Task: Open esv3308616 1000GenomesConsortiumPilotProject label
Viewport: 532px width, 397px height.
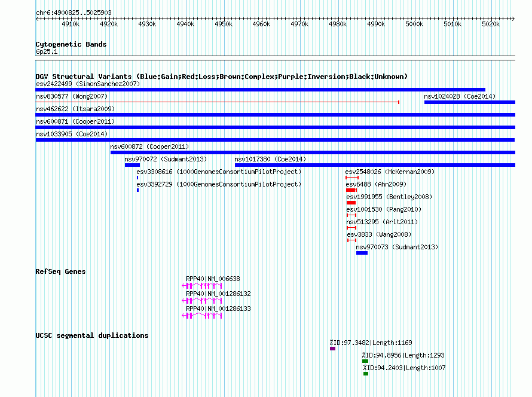Action: pyautogui.click(x=219, y=172)
